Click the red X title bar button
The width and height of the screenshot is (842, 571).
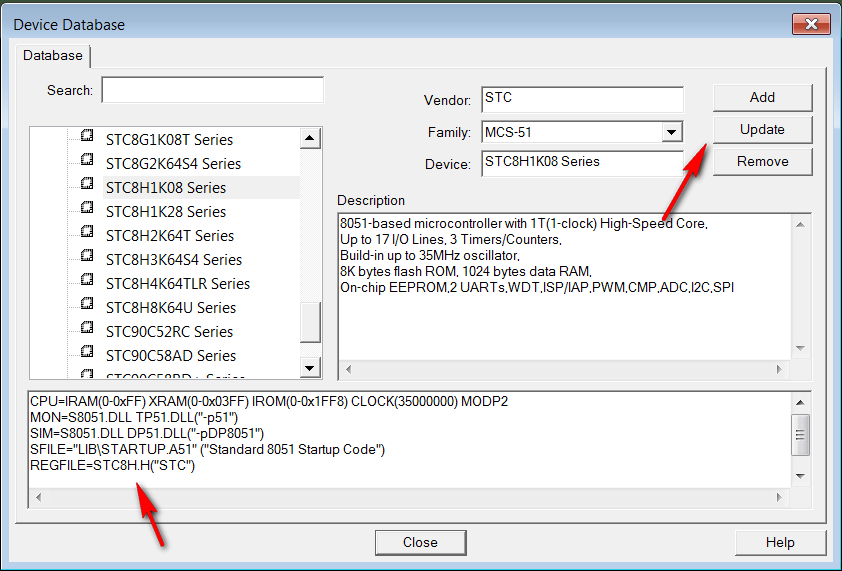(x=811, y=24)
